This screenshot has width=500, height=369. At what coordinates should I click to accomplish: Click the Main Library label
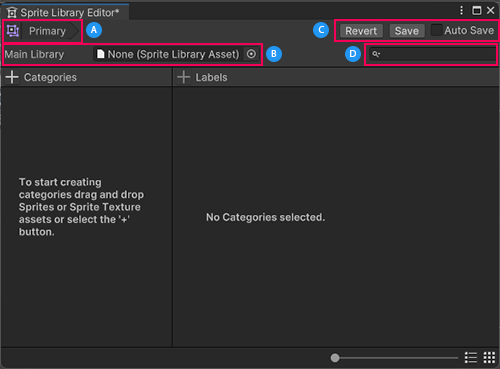(x=34, y=54)
